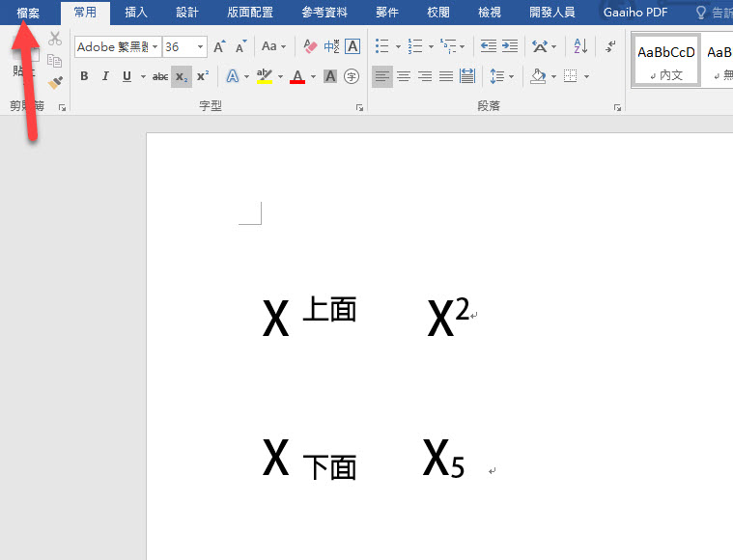
Task: Click the Clear Formatting eraser icon
Action: [309, 46]
